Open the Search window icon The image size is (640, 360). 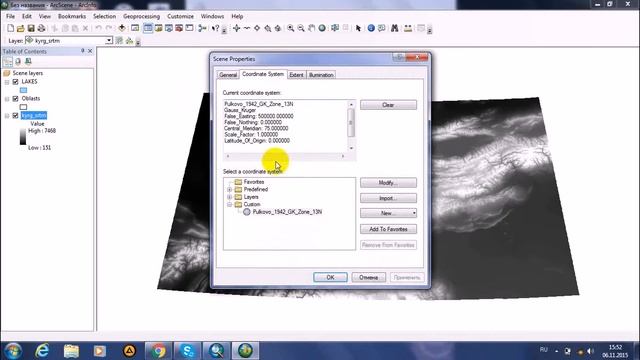(x=169, y=28)
